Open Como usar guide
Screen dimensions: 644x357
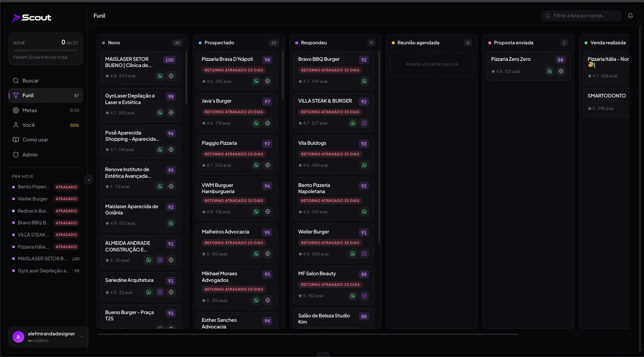(x=46, y=140)
